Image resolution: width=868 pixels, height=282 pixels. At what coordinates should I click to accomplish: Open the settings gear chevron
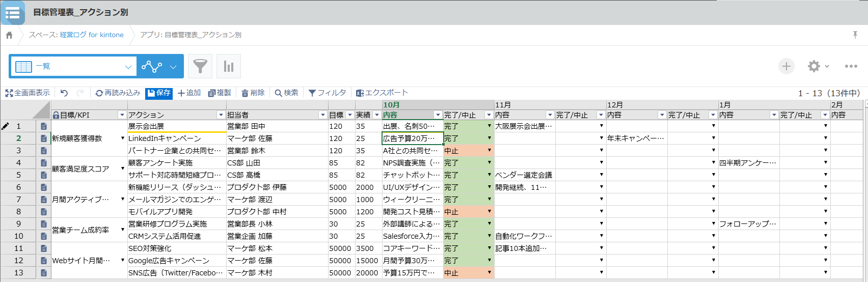[827, 66]
